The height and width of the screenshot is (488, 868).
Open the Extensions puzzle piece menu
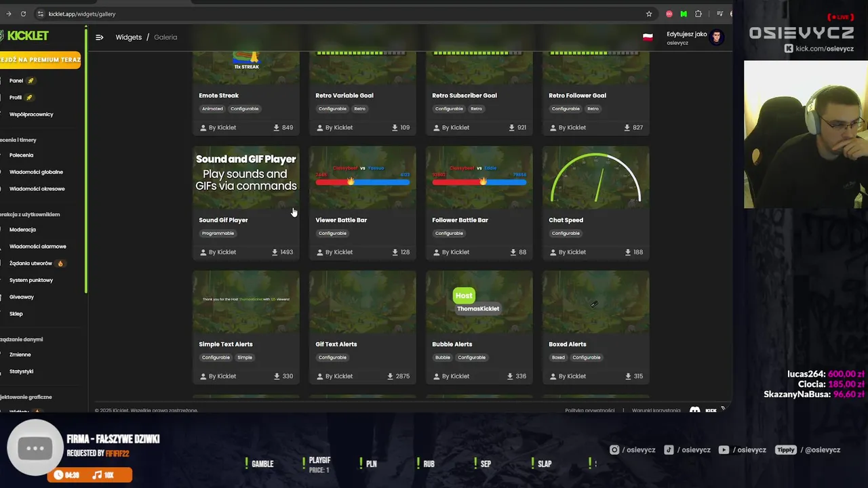698,14
